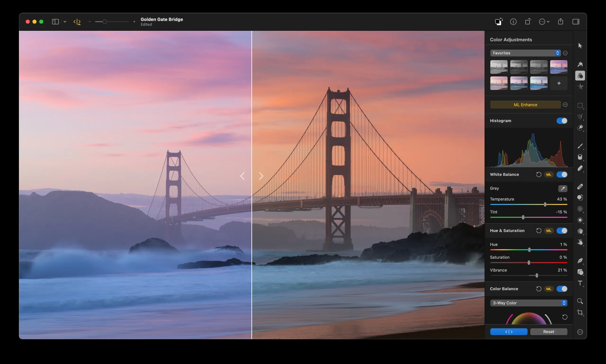
Task: Turn off the Color Balance adjustment
Action: click(562, 289)
